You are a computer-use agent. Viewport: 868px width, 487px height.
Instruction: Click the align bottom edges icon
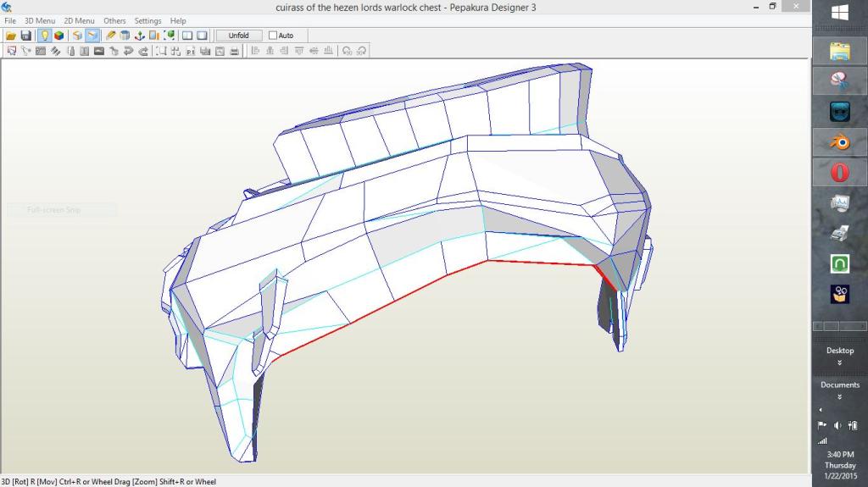tap(328, 51)
